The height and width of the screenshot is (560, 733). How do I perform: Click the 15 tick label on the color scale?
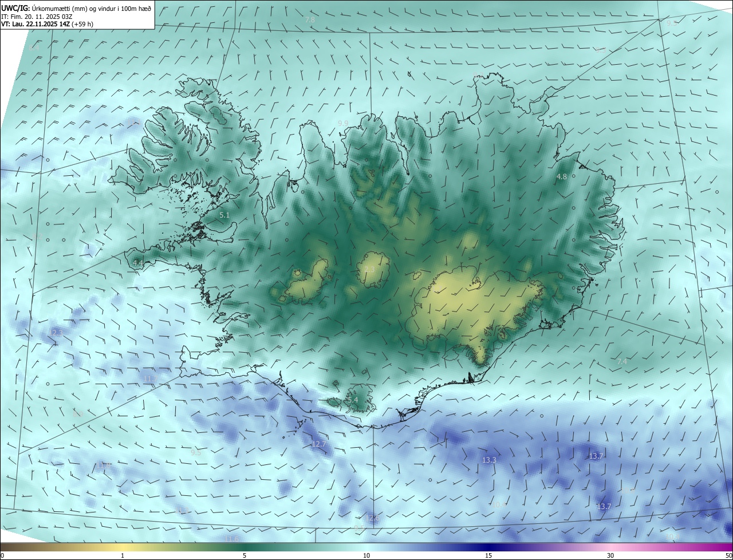click(x=488, y=555)
